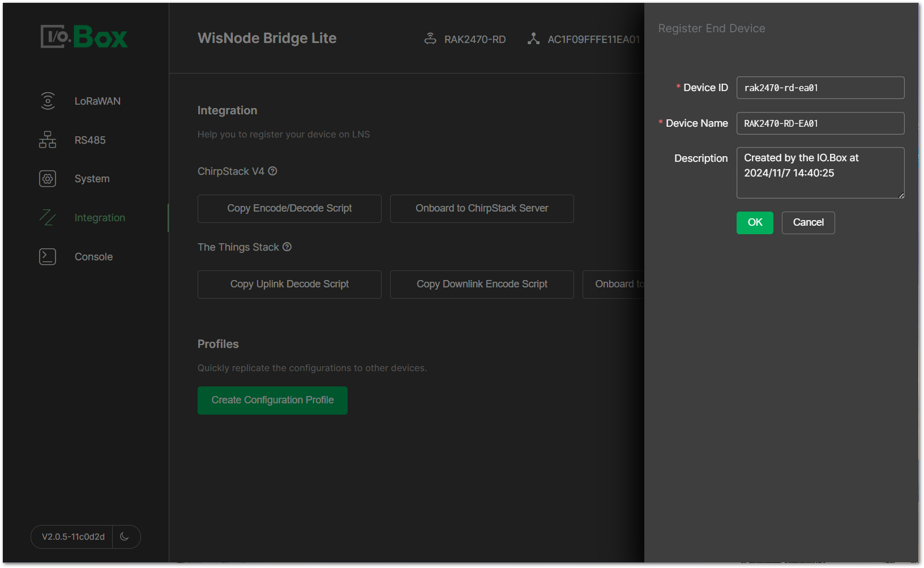Click the LoRaWAN signal icon in sidebar
Screen dimensions: 924x568
pos(48,101)
